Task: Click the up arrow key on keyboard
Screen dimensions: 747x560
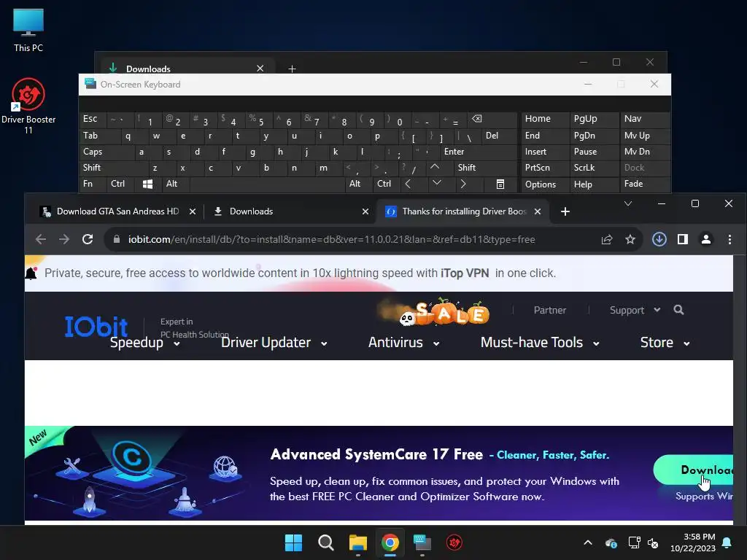Action: (x=435, y=168)
